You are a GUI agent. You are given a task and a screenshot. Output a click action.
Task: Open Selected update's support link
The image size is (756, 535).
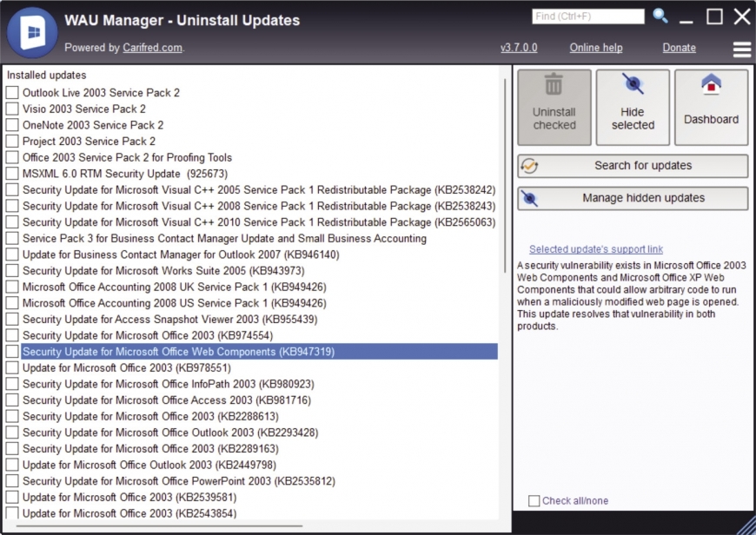click(x=596, y=249)
